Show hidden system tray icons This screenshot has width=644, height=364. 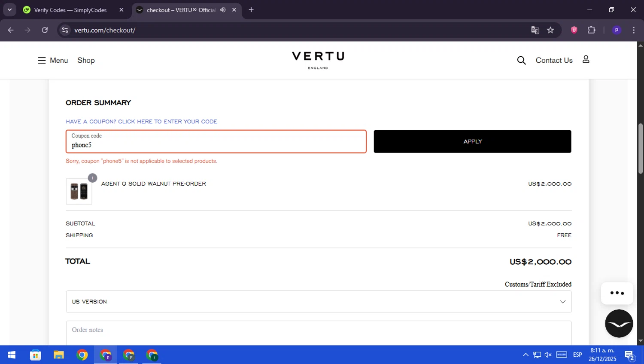click(526, 355)
